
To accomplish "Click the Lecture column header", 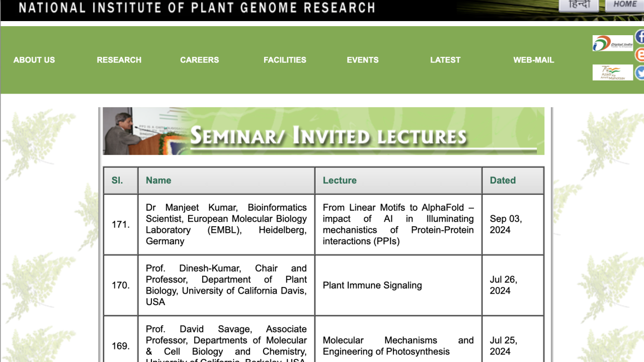I will point(340,180).
